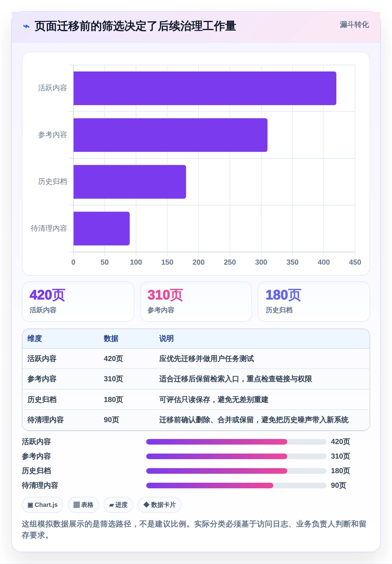The width and height of the screenshot is (392, 564).
Task: Click the 参考内容 bar in the chart
Action: tap(170, 135)
